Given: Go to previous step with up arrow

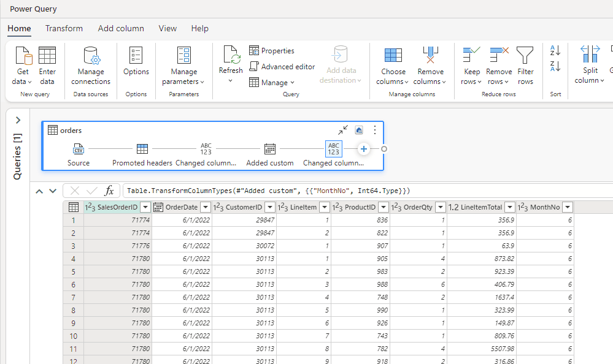Looking at the screenshot, I should (39, 191).
